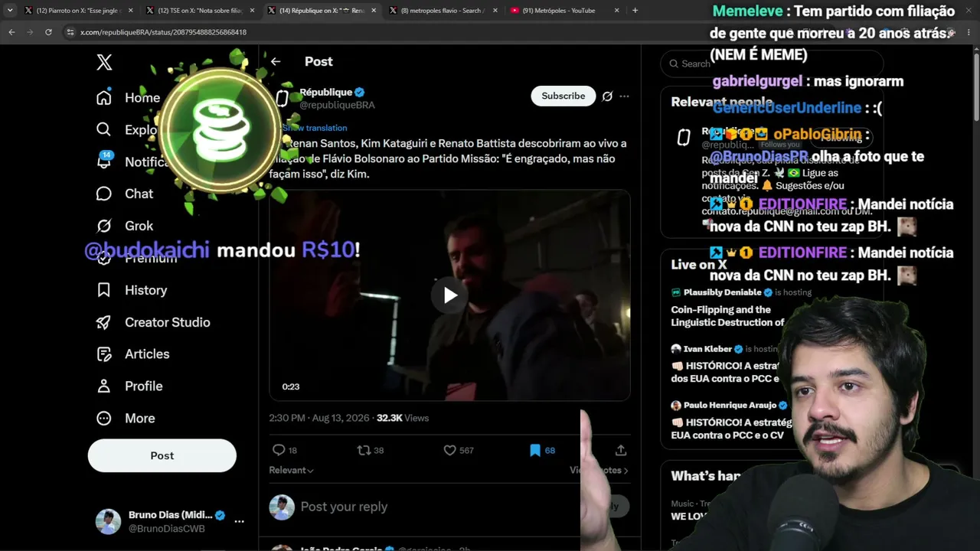Open the Creator Studio rocket icon
The image size is (980, 551).
[104, 322]
